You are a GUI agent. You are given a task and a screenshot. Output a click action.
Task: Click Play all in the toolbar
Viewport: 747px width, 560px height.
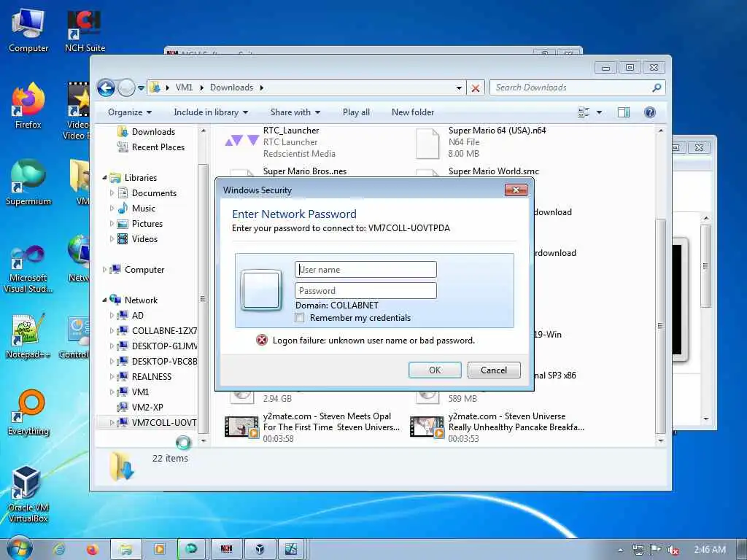(x=356, y=112)
